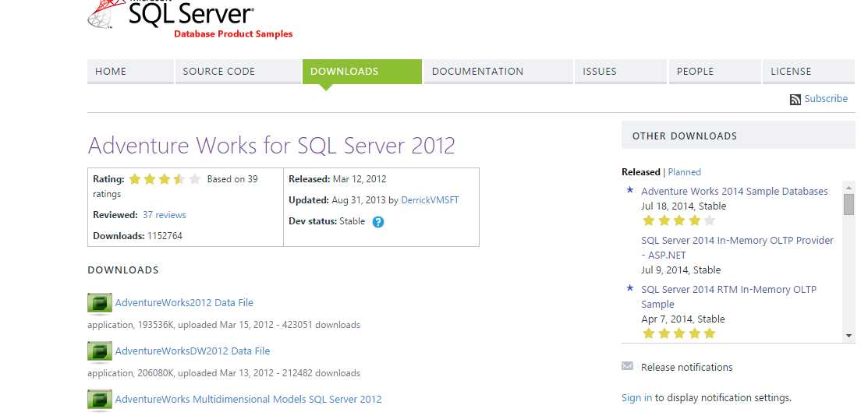Select the DOWNLOADS tab
The height and width of the screenshot is (416, 868).
click(x=362, y=72)
